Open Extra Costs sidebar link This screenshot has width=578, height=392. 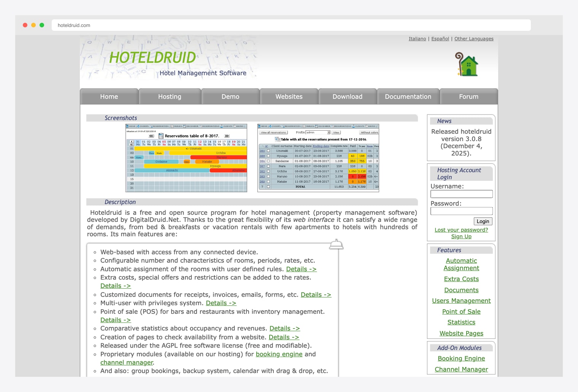[461, 279]
